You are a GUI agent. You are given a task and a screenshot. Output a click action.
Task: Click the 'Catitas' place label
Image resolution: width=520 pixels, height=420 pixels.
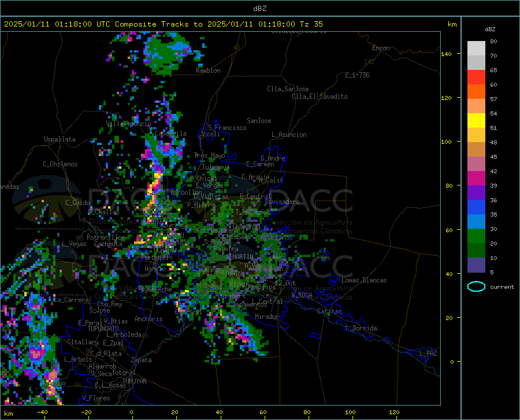click(x=329, y=311)
